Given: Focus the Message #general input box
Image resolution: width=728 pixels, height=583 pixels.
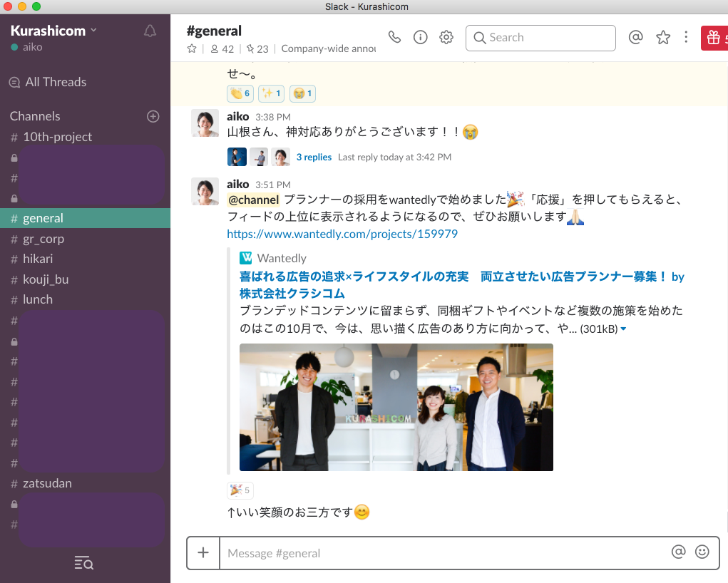Looking at the screenshot, I should click(x=445, y=553).
